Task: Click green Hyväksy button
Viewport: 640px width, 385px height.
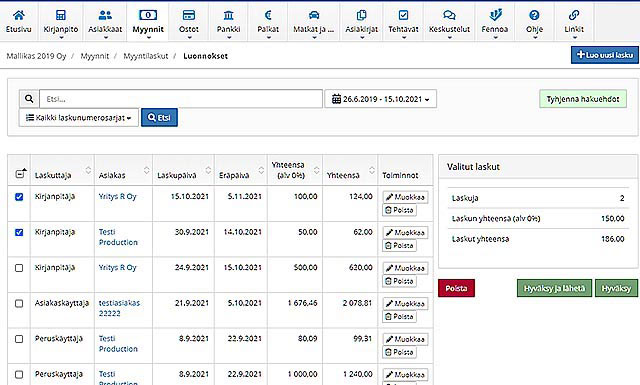Action: click(616, 288)
